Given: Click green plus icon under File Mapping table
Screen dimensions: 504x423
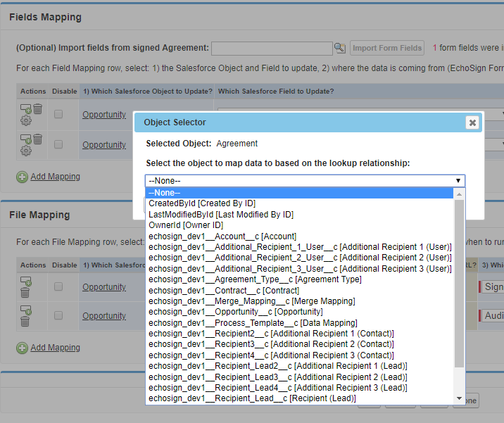Looking at the screenshot, I should coord(22,348).
